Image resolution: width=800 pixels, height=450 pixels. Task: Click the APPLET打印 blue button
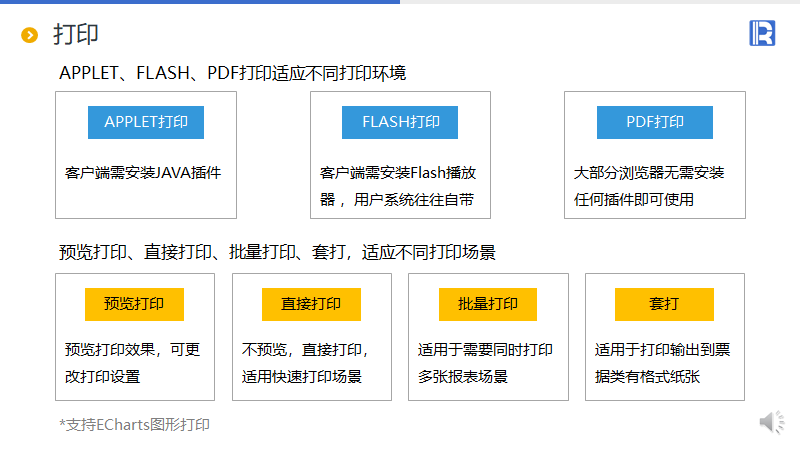[146, 122]
